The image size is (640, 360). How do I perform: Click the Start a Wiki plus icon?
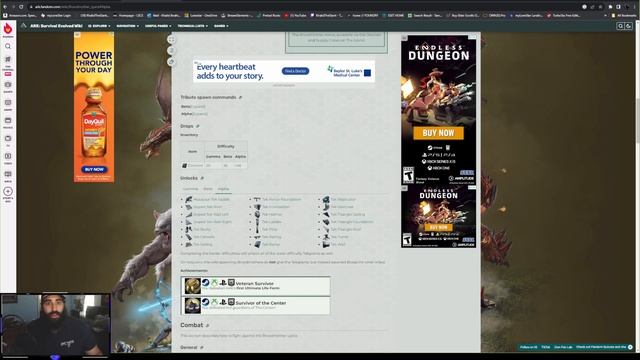[x=8, y=191]
